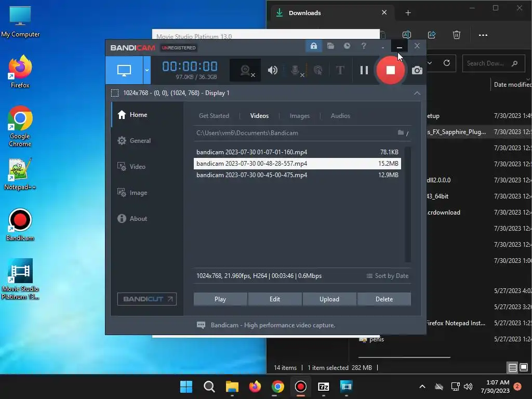Switch Downloads to details view icon
The height and width of the screenshot is (399, 532).
(x=512, y=367)
